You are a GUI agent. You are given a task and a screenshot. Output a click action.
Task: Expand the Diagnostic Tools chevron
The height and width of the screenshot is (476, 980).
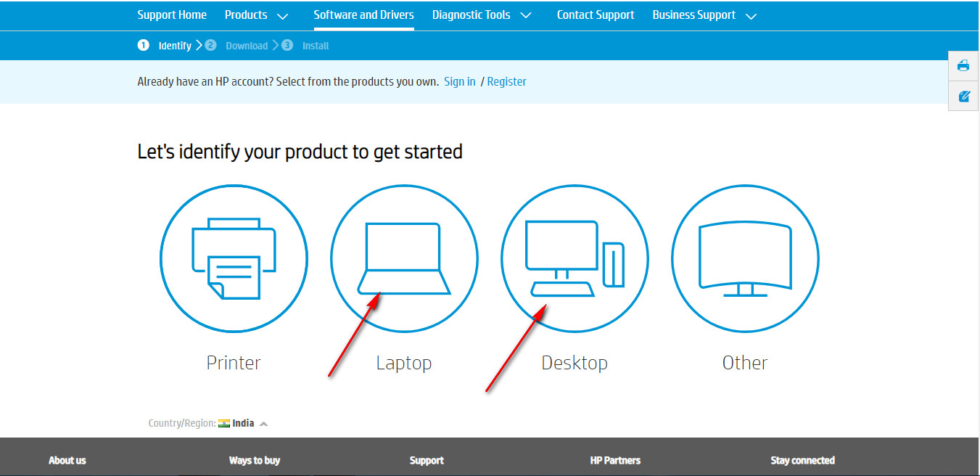[x=527, y=16]
